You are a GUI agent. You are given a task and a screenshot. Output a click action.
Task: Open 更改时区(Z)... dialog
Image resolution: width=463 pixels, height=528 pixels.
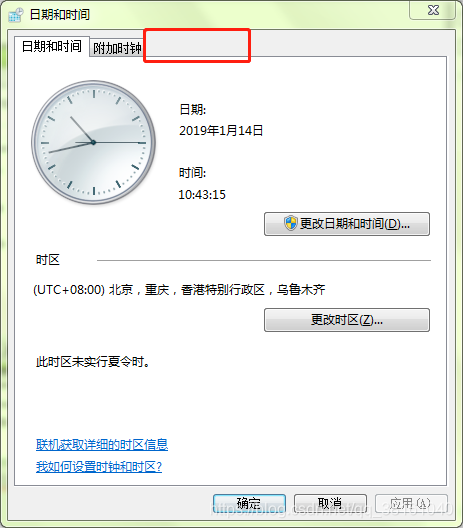point(347,320)
